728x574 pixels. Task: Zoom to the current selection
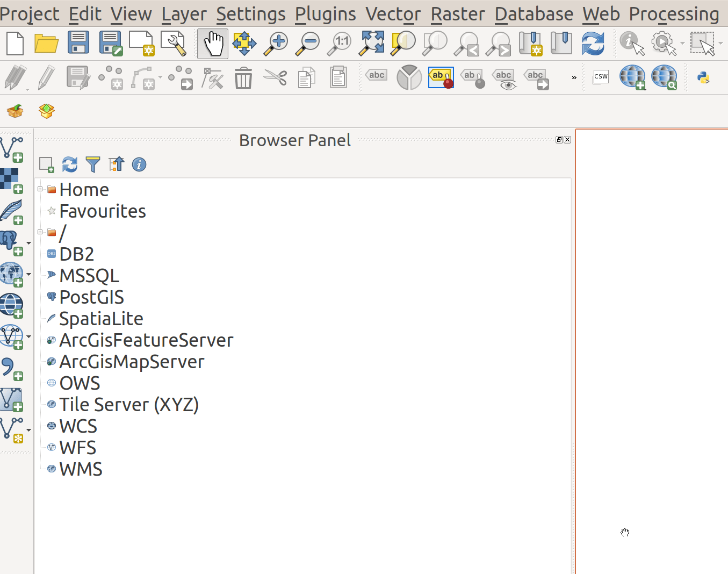tap(403, 44)
